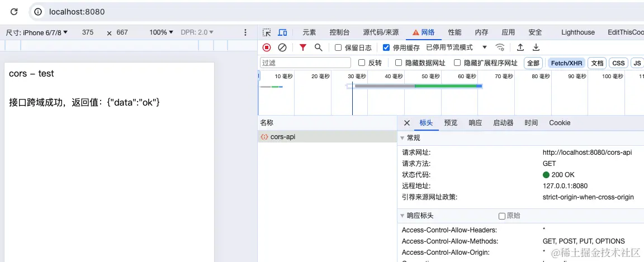Open the Lighthouse tab
Viewport: 644px width, 262px height.
[x=578, y=32]
